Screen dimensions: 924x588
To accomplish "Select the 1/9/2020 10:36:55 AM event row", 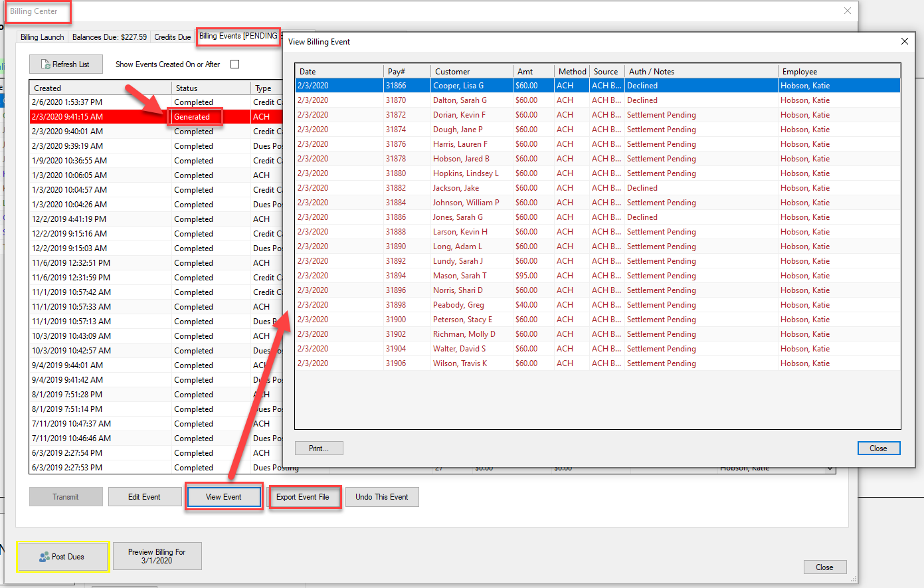I will pos(156,161).
